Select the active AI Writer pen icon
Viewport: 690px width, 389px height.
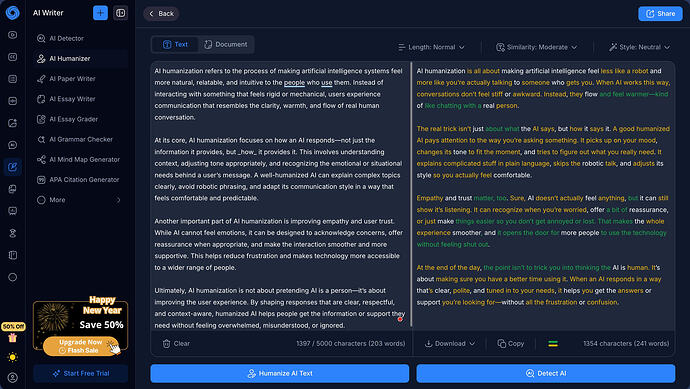pos(12,167)
